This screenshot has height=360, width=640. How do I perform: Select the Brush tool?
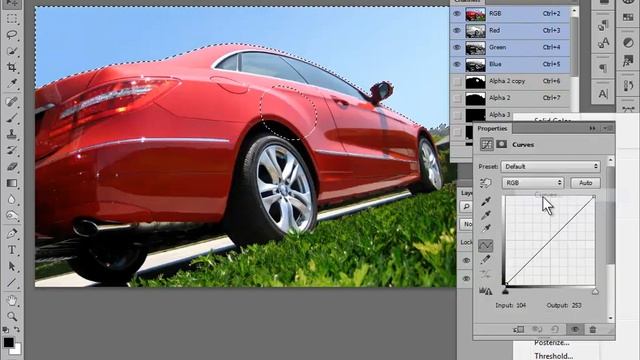12,118
